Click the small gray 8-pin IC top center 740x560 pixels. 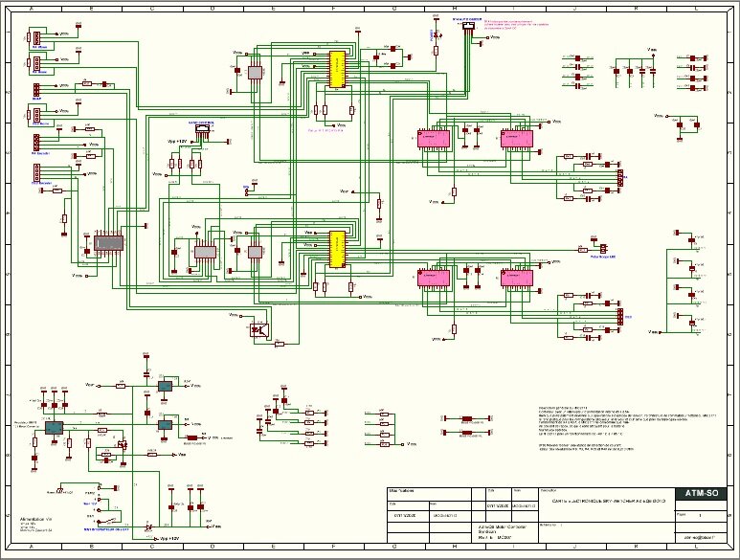[x=255, y=72]
